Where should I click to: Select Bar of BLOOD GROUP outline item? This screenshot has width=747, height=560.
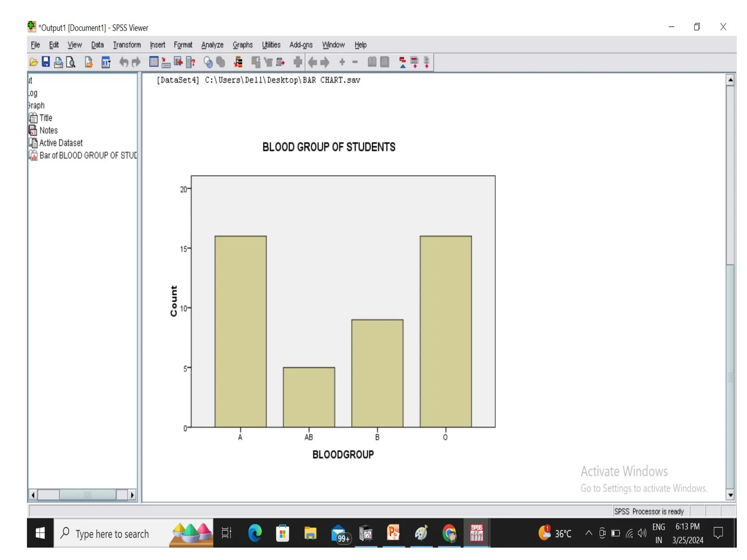point(88,156)
